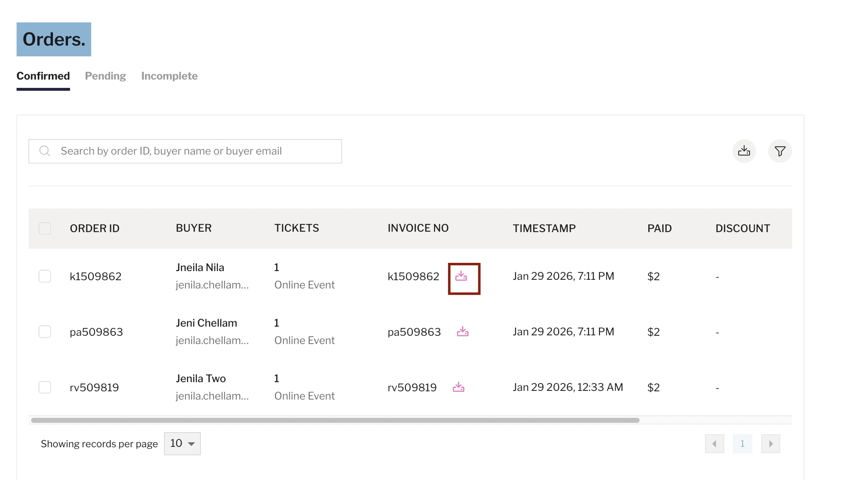Switch to the Incomplete tab
This screenshot has height=480, width=868.
click(169, 76)
